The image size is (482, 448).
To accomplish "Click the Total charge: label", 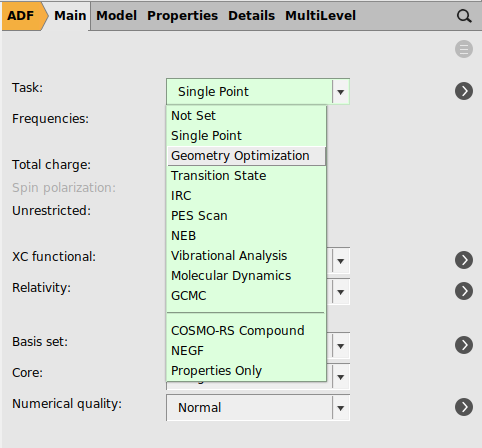I will (x=51, y=165).
